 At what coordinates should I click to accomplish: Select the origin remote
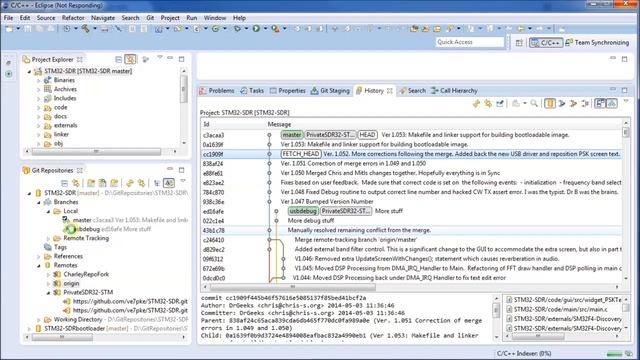[x=71, y=284]
